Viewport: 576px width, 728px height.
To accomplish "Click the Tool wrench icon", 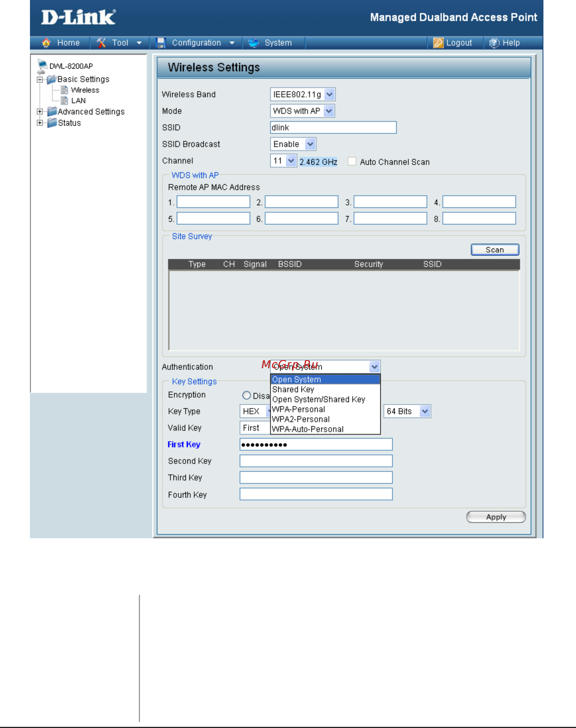I will pyautogui.click(x=101, y=43).
